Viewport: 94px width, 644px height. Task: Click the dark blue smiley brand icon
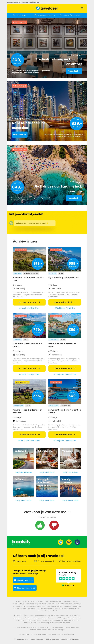77,542
